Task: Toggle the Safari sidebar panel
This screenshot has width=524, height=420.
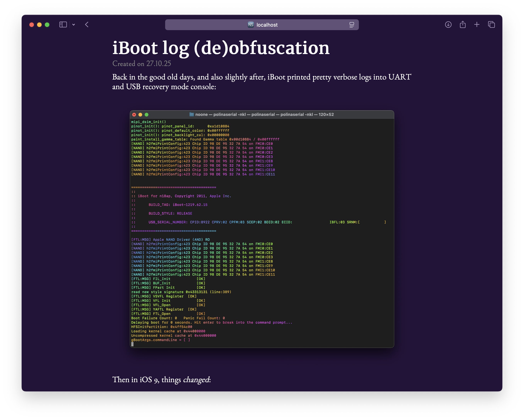Action: [x=63, y=25]
